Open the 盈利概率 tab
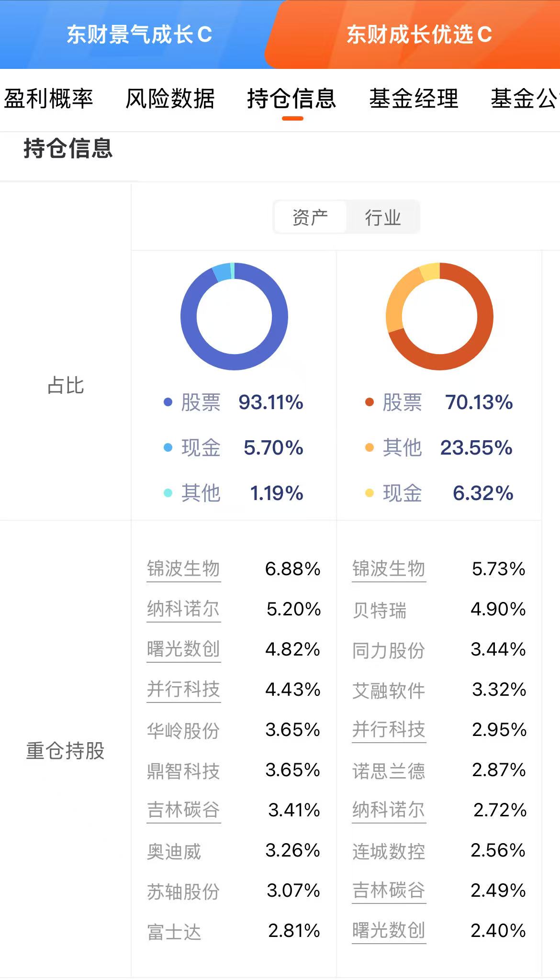Viewport: 560px width, 980px height. (x=48, y=99)
